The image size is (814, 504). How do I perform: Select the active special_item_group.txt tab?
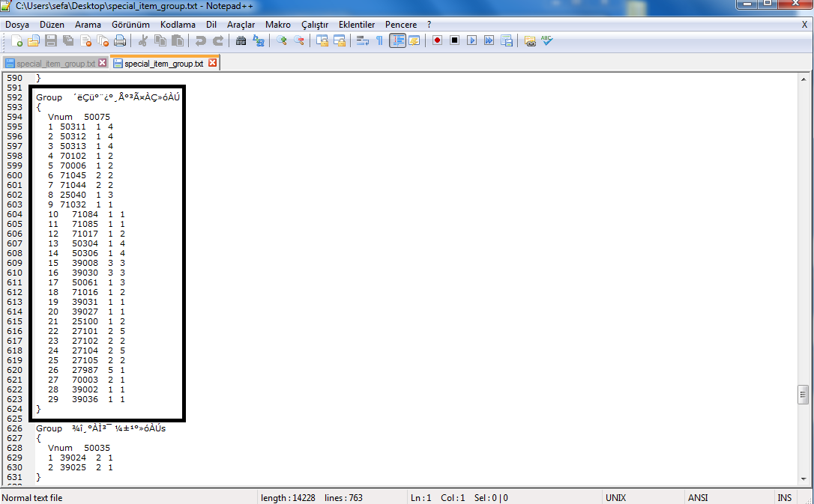(163, 63)
